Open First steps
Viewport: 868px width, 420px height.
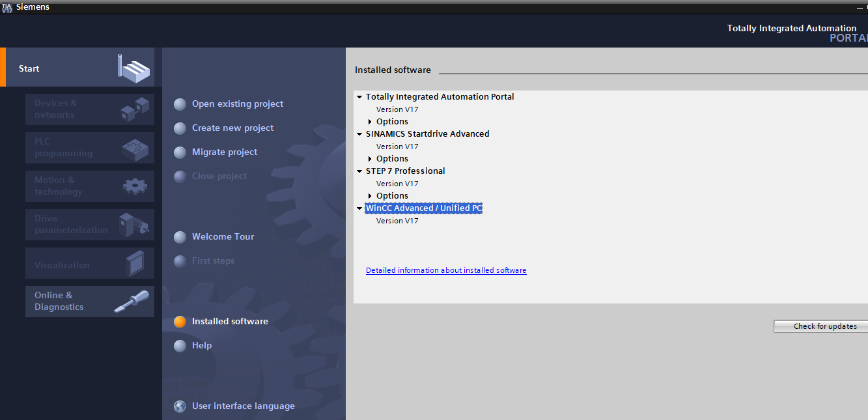pyautogui.click(x=213, y=260)
